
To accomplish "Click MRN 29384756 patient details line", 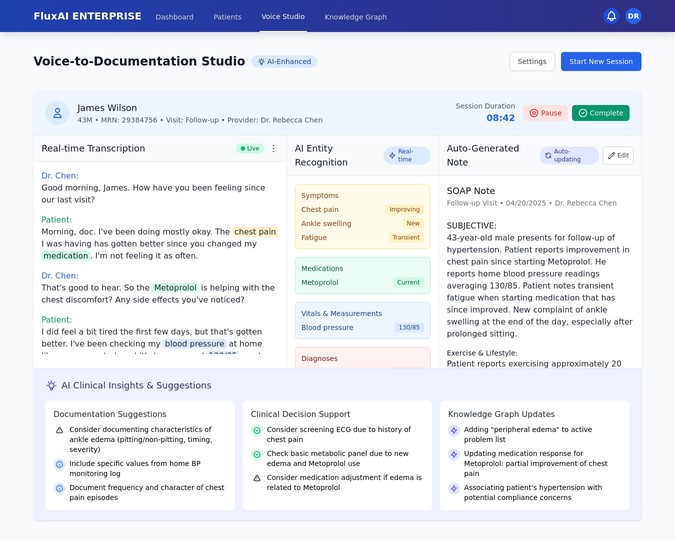I will click(x=200, y=120).
